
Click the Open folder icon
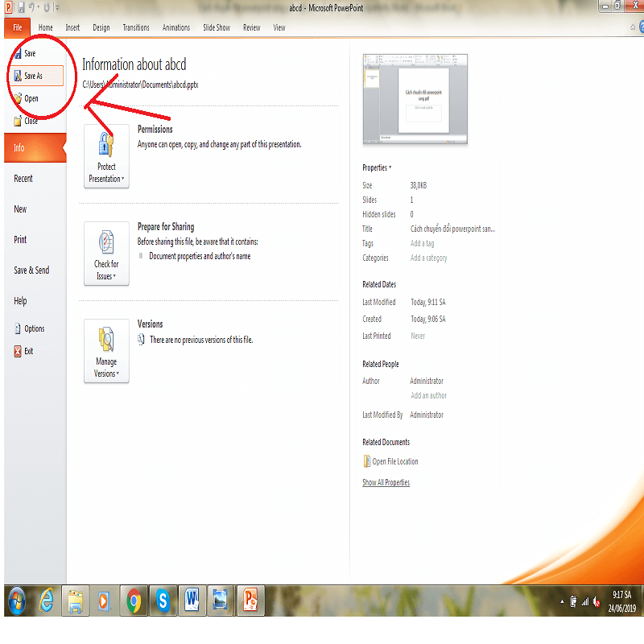coord(18,98)
